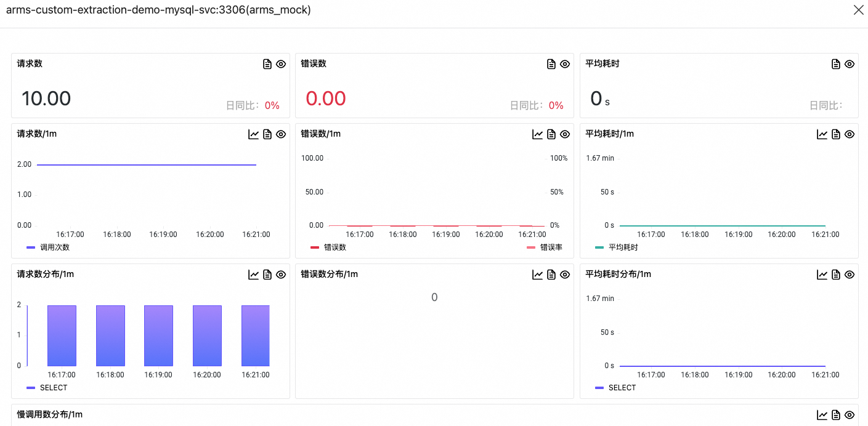Toggle 错误数 legend series

pos(328,247)
